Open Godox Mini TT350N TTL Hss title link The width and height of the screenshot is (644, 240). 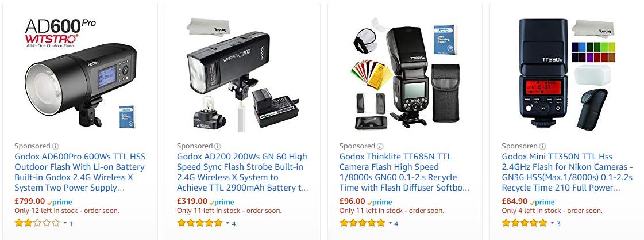pyautogui.click(x=567, y=172)
